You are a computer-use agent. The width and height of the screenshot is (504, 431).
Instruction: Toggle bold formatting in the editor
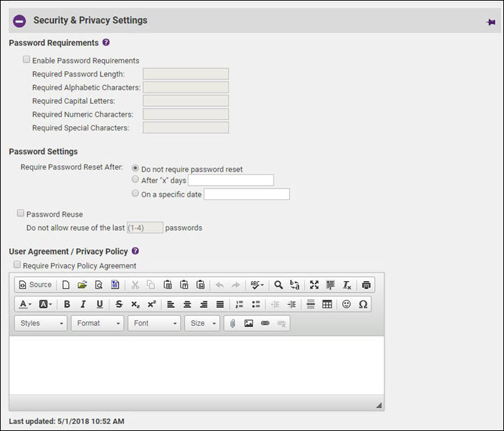[67, 304]
